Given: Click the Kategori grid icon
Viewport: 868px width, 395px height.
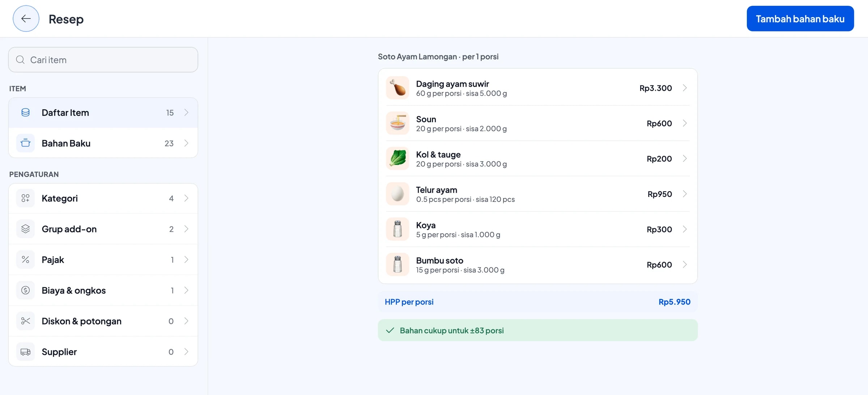Looking at the screenshot, I should 25,198.
